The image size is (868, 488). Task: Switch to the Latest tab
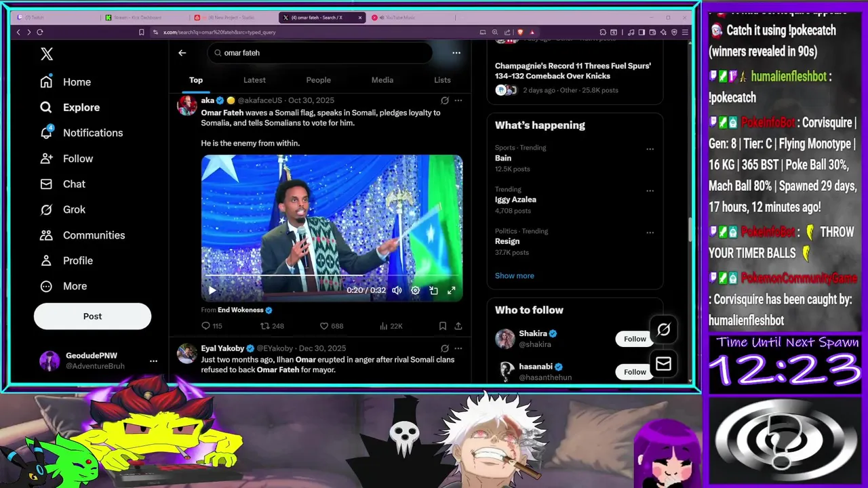click(x=254, y=80)
